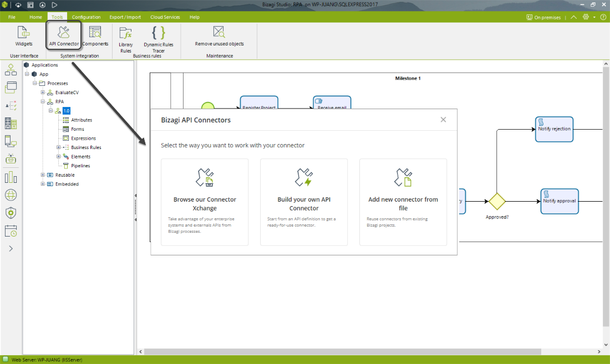This screenshot has width=610, height=364.
Task: Open the dropdown arrow beside settings gear
Action: coord(594,18)
